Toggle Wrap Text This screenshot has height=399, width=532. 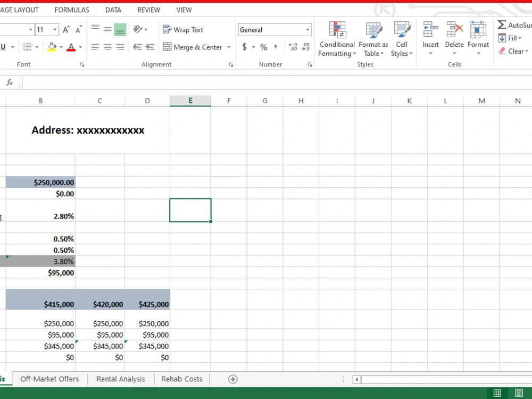pos(183,29)
